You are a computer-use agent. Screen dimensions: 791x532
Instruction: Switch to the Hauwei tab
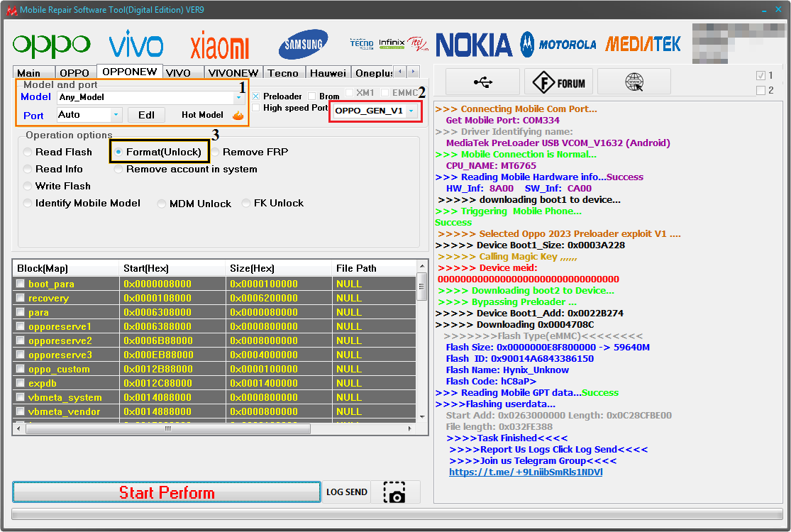328,73
